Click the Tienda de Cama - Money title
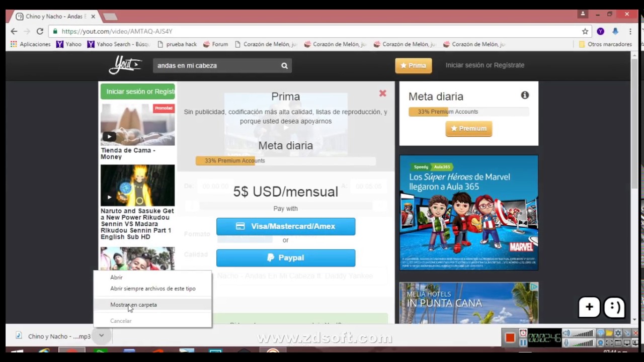644x362 pixels. pyautogui.click(x=128, y=153)
